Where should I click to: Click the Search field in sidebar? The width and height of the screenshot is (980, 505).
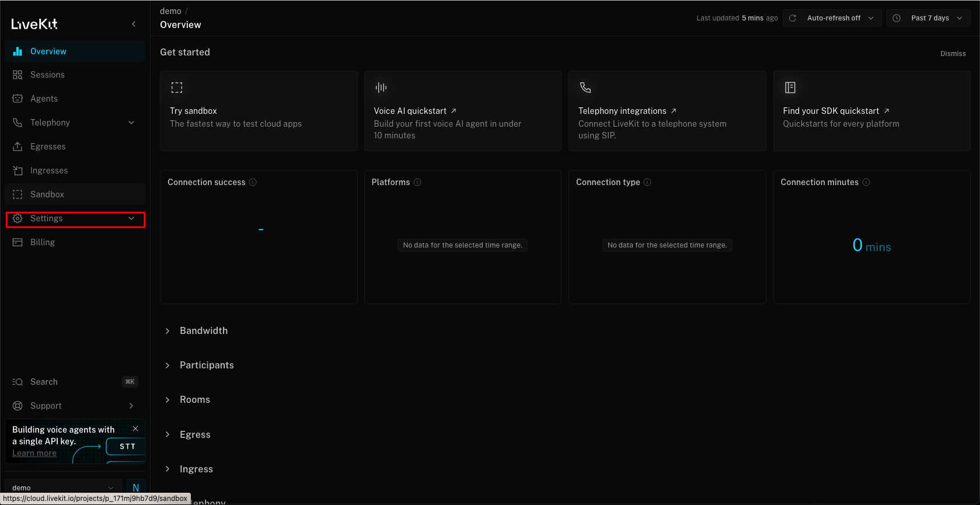coord(44,382)
